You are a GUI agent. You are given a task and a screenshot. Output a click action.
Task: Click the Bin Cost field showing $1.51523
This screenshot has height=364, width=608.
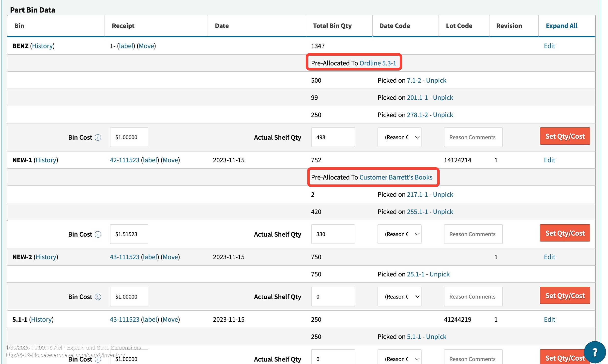click(x=129, y=234)
